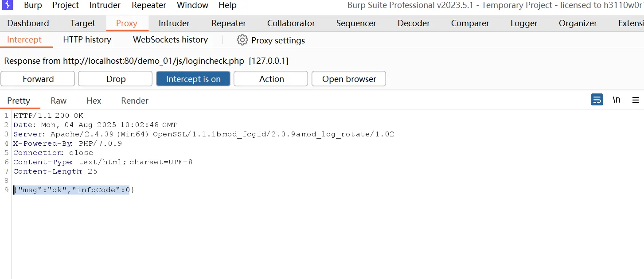Screen dimensions: 644x279
Task: Switch to the HTTP history tab
Action: (x=87, y=40)
